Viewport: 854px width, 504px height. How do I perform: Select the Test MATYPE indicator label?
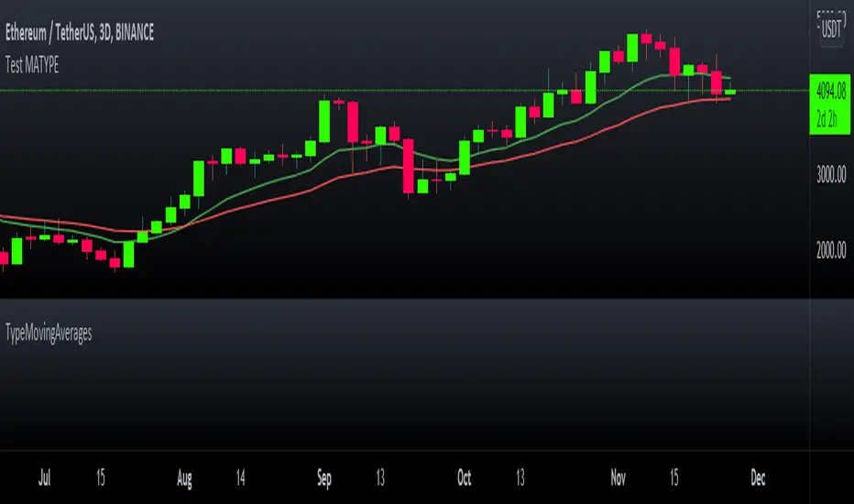coord(32,65)
